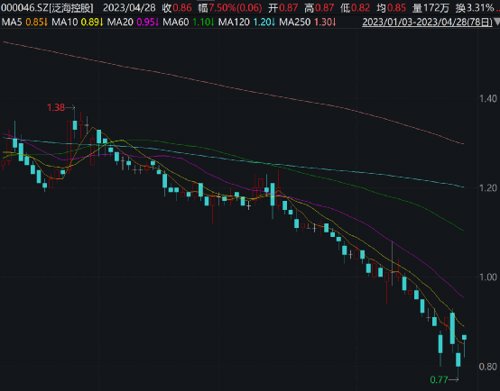Click the MA120 1.20 indicator label
Viewport: 500px width, 391px height.
(247, 22)
